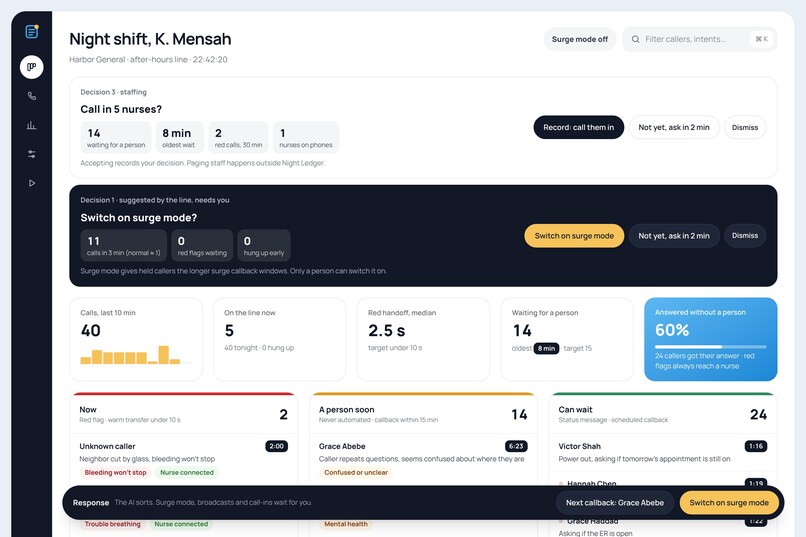Toggle the Surge mode off pill
Viewport: 806px width, 537px height.
[580, 39]
